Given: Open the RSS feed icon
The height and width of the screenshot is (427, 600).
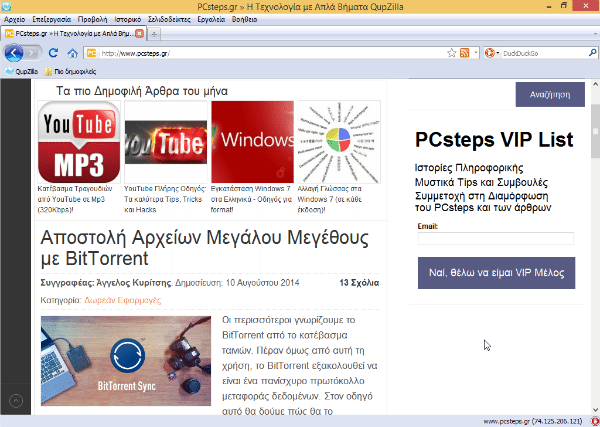Looking at the screenshot, I should 465,53.
